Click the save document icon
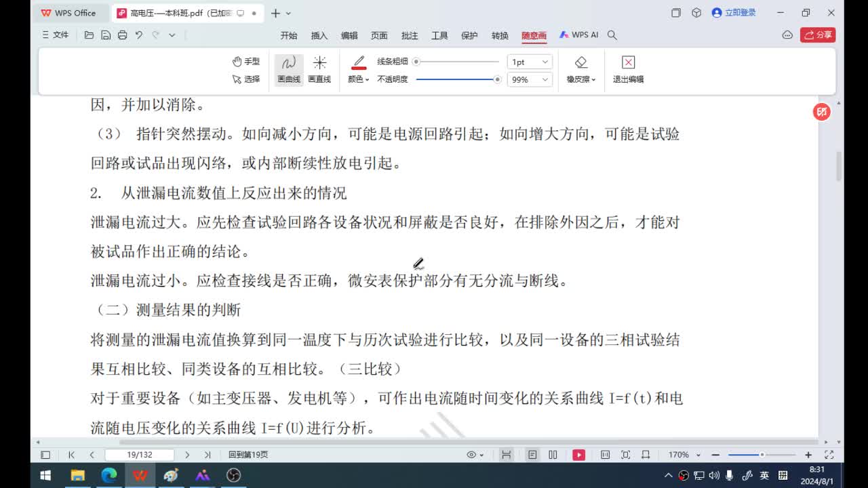Screen dimensions: 868x488 pos(105,35)
